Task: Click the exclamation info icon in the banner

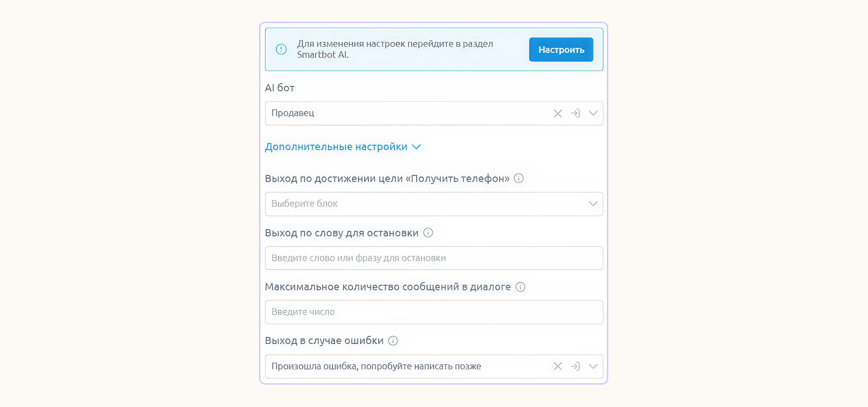Action: click(281, 49)
